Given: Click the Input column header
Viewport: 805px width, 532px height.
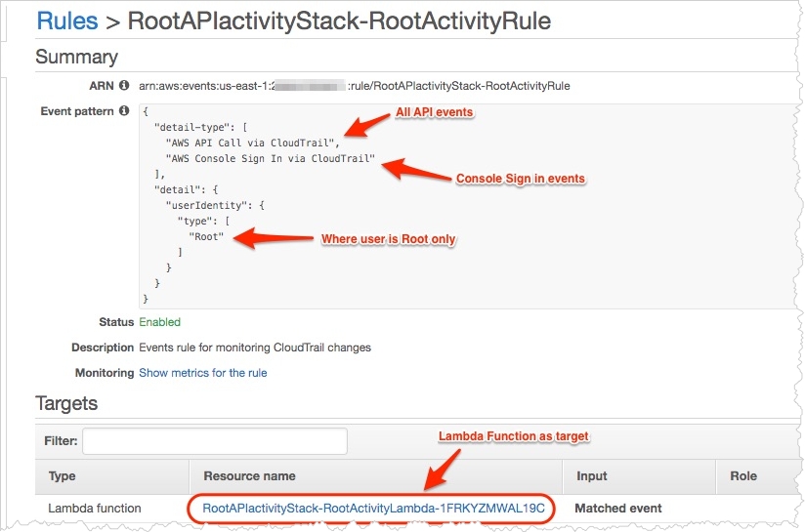Looking at the screenshot, I should (590, 476).
